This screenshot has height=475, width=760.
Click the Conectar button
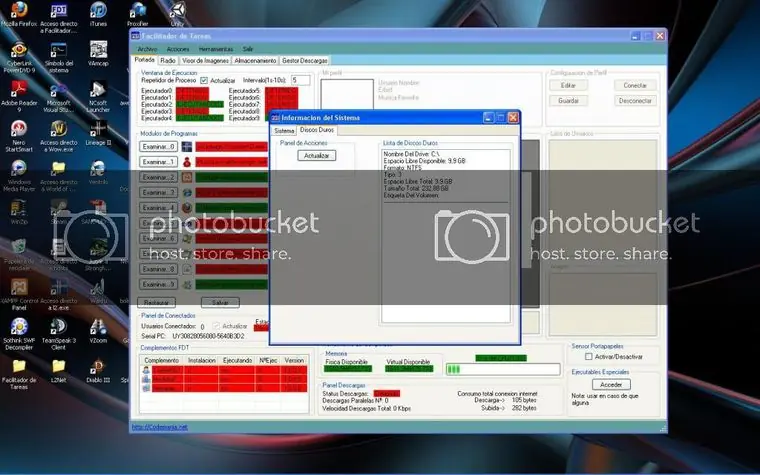[635, 85]
